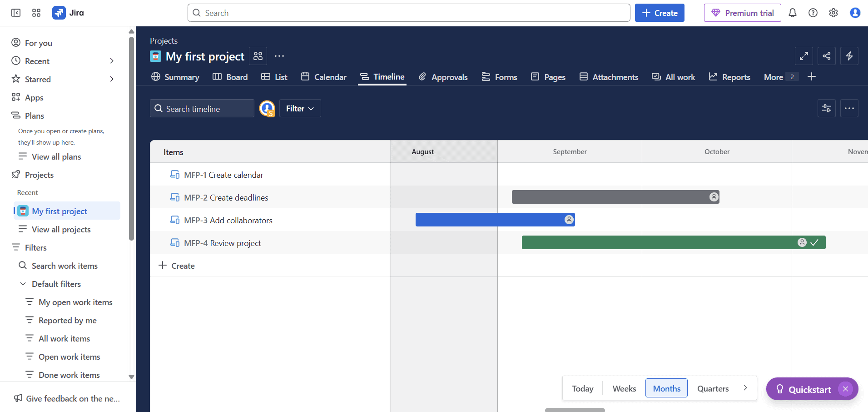The width and height of the screenshot is (868, 412).
Task: Open the team members icon beside project title
Action: coord(258,56)
